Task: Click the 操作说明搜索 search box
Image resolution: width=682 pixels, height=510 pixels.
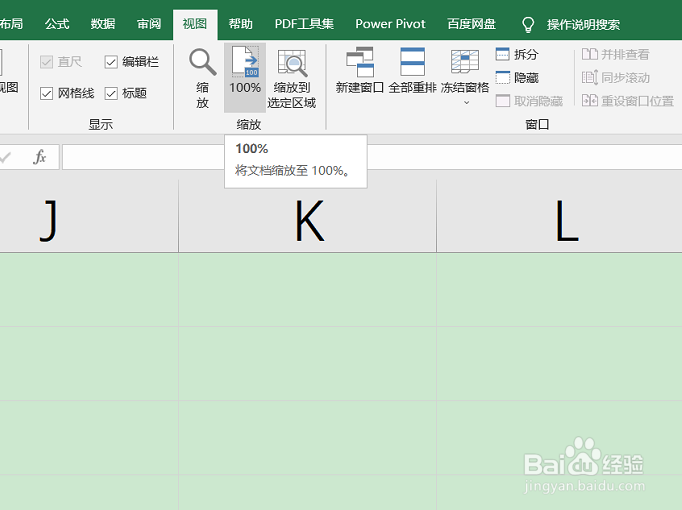Action: [x=583, y=25]
